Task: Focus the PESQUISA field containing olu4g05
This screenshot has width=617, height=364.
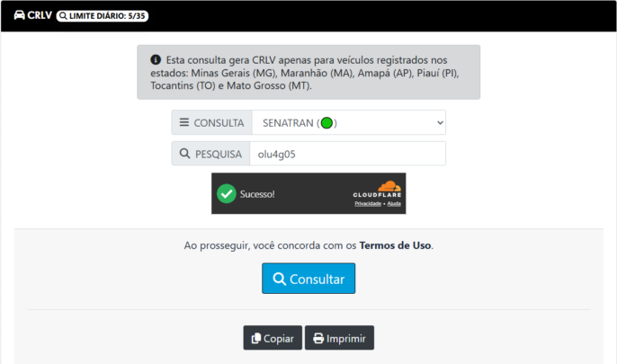Action: [x=348, y=154]
